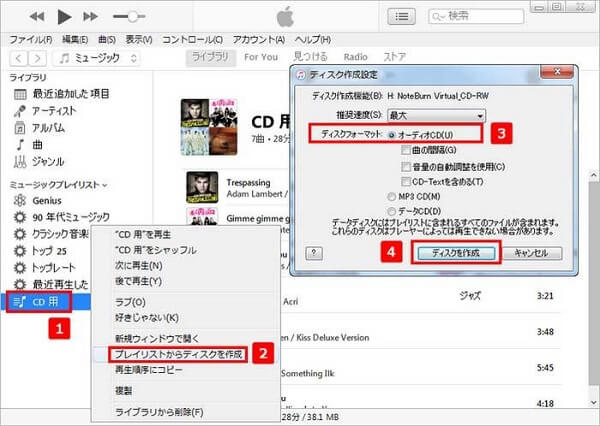Enable CD-Textを含める(T) checkbox
This screenshot has width=600, height=426.
[406, 181]
